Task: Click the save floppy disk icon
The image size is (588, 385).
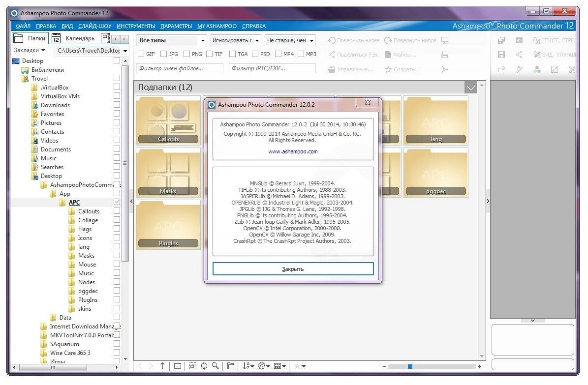Action: [x=501, y=55]
